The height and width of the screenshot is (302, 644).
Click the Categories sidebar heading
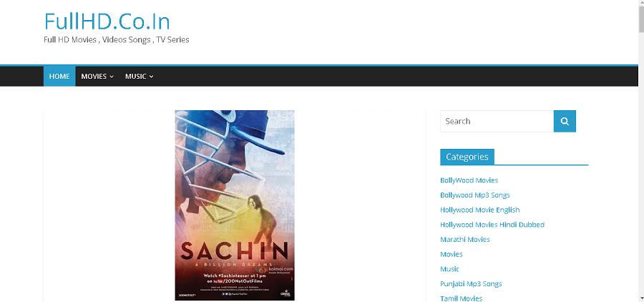tap(467, 157)
